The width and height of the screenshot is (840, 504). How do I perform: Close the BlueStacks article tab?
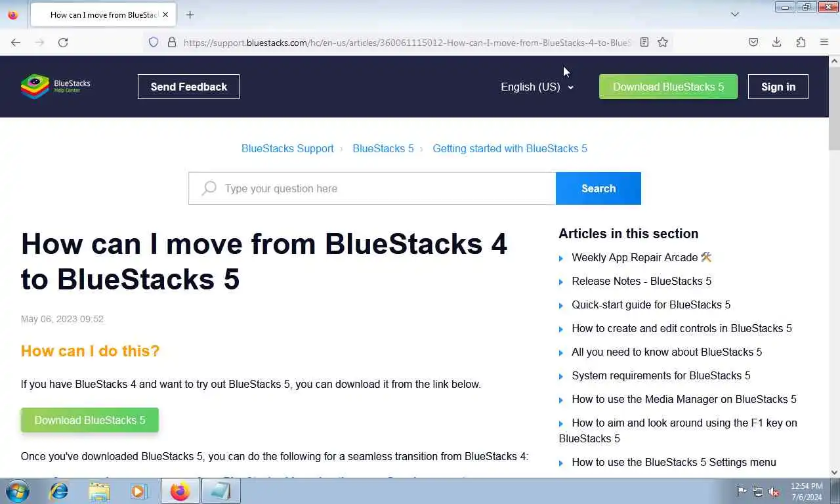coord(165,14)
